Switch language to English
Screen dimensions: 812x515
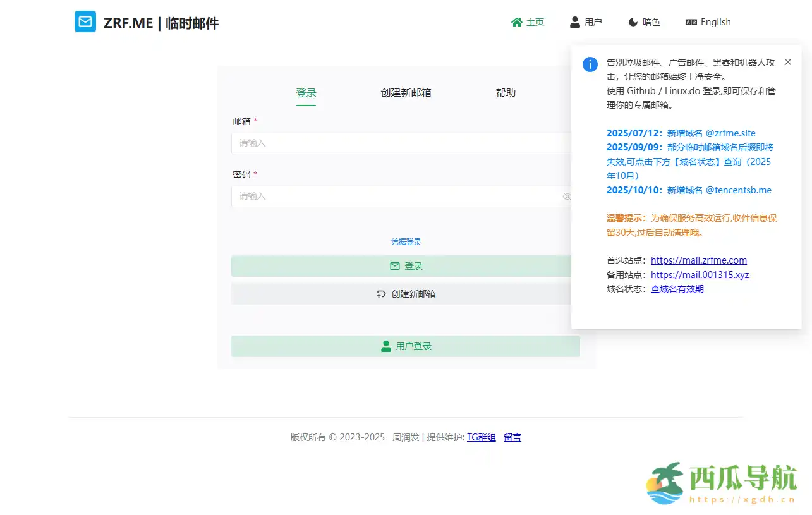(708, 22)
